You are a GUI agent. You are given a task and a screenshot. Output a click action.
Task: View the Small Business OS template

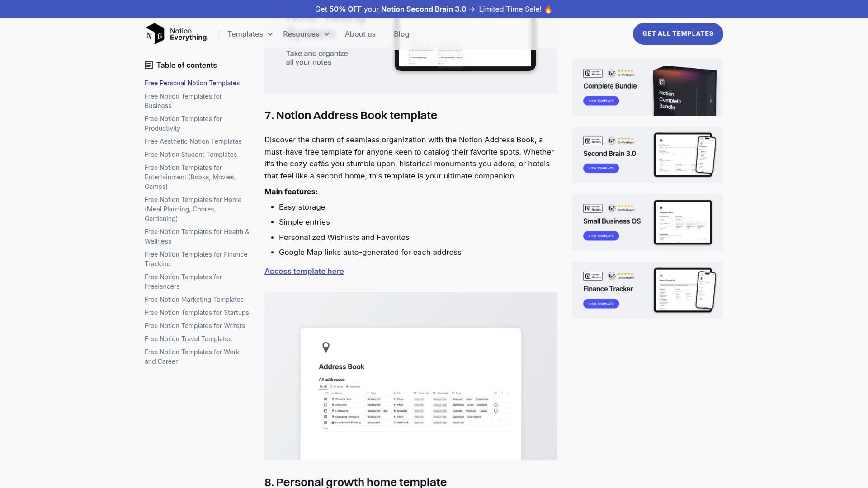pyautogui.click(x=601, y=236)
